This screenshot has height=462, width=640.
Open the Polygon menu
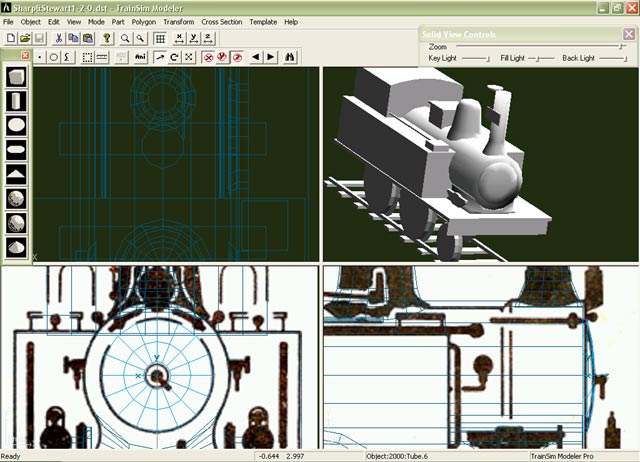tap(142, 21)
